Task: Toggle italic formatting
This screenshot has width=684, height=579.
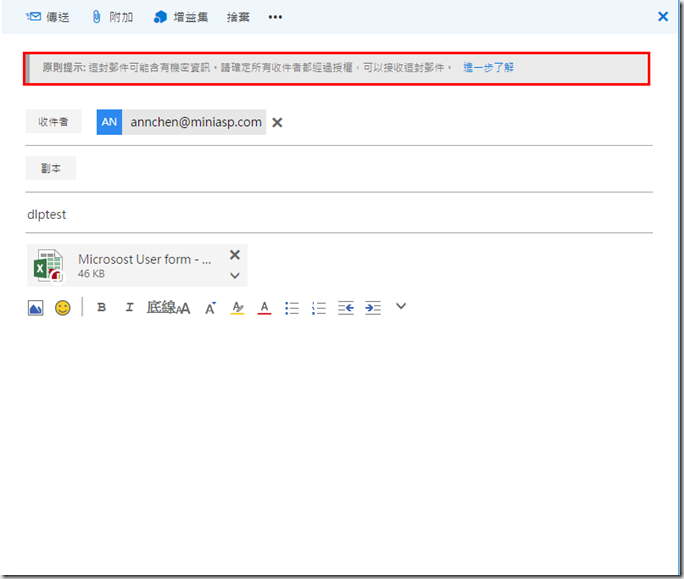Action: tap(129, 308)
